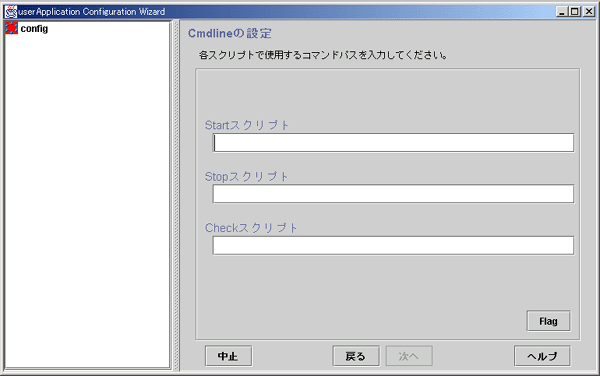Click the Cmdlineの設定 heading
The image size is (600, 376).
[x=230, y=33]
